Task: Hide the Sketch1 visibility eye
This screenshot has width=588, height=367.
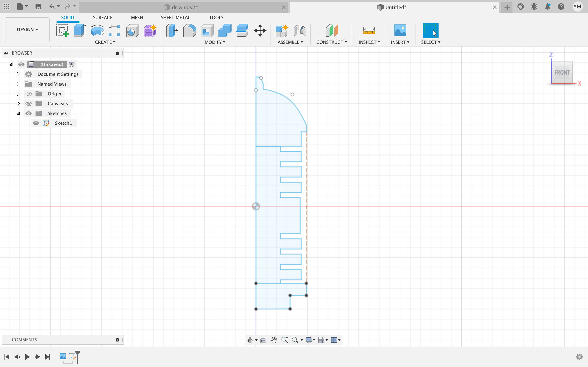Action: [x=36, y=123]
